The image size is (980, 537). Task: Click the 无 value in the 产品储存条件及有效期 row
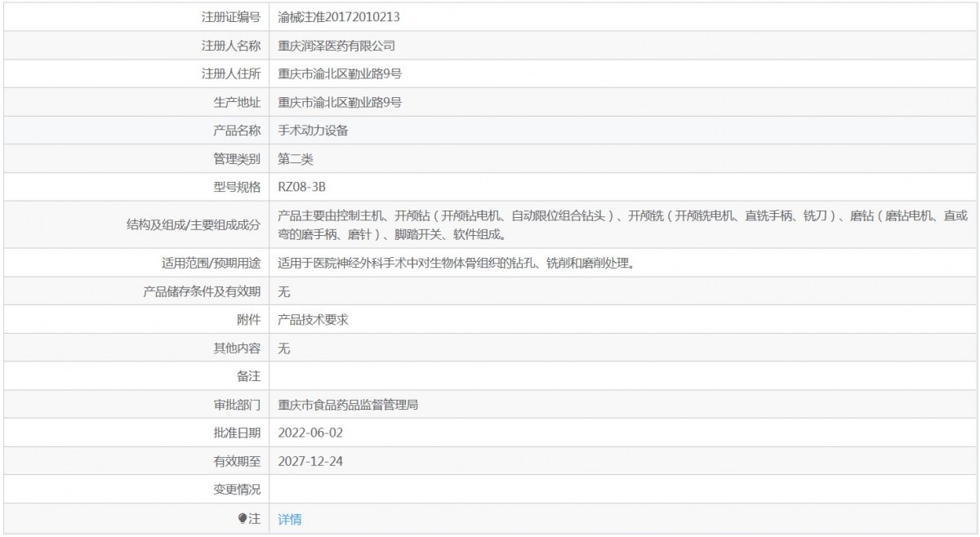284,291
